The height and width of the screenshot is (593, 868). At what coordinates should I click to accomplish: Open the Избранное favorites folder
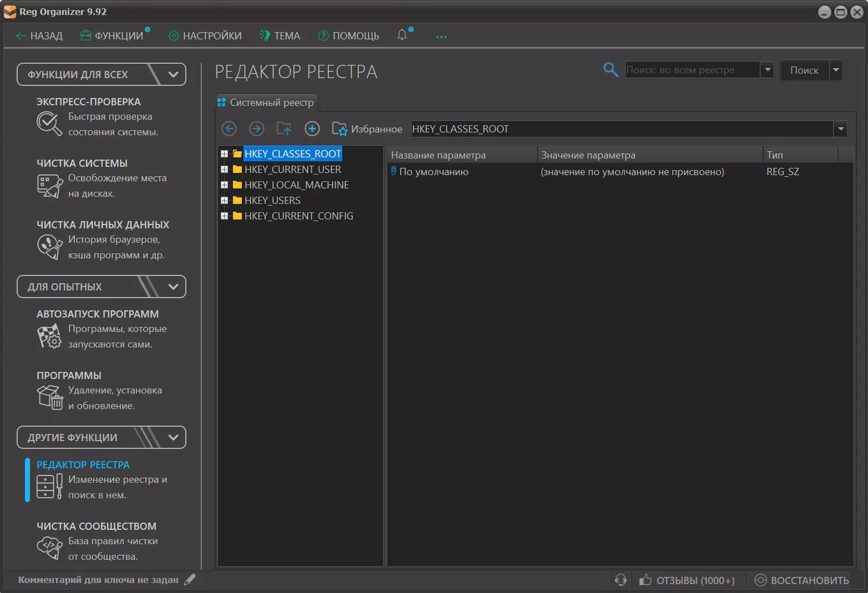[367, 128]
